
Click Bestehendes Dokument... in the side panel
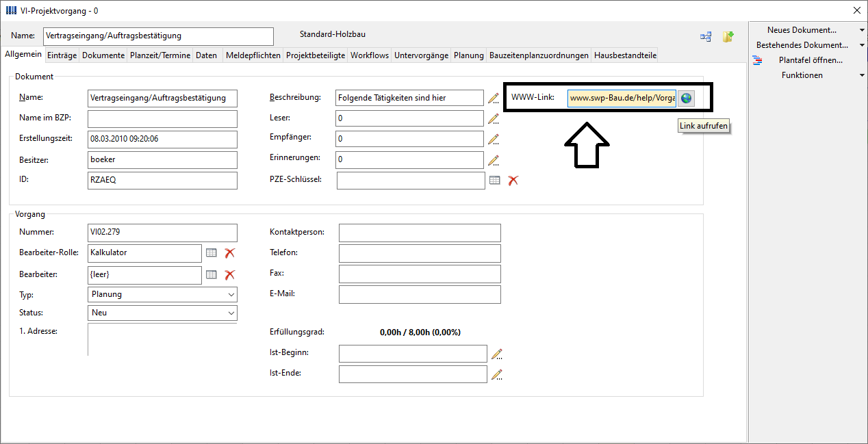pyautogui.click(x=802, y=45)
